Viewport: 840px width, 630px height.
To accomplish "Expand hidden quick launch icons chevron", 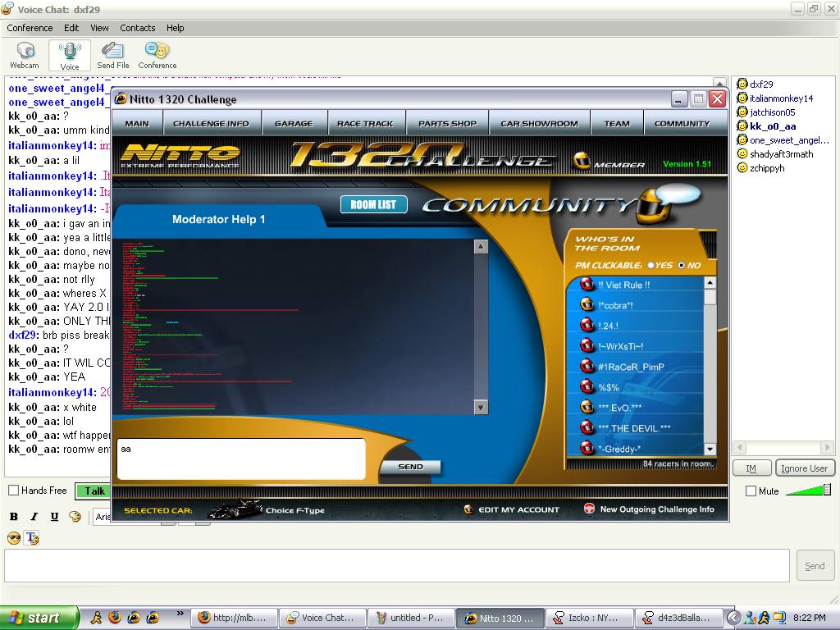I will coord(180,614).
